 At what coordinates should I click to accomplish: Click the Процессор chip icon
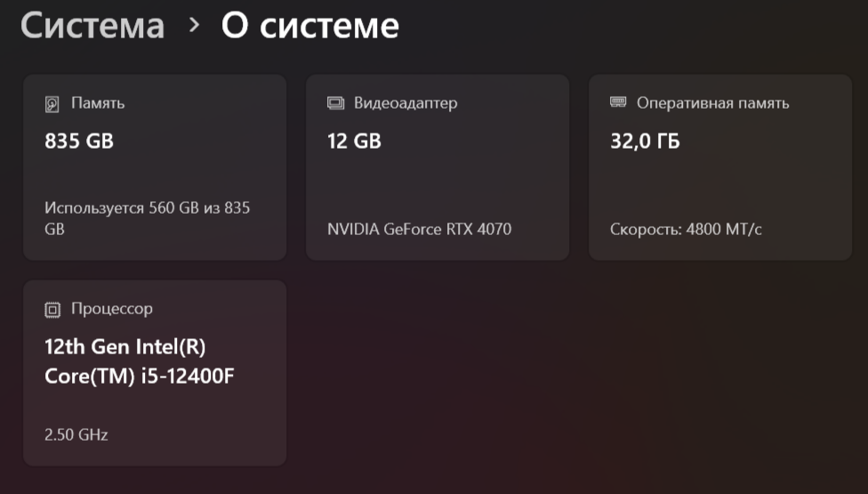52,310
